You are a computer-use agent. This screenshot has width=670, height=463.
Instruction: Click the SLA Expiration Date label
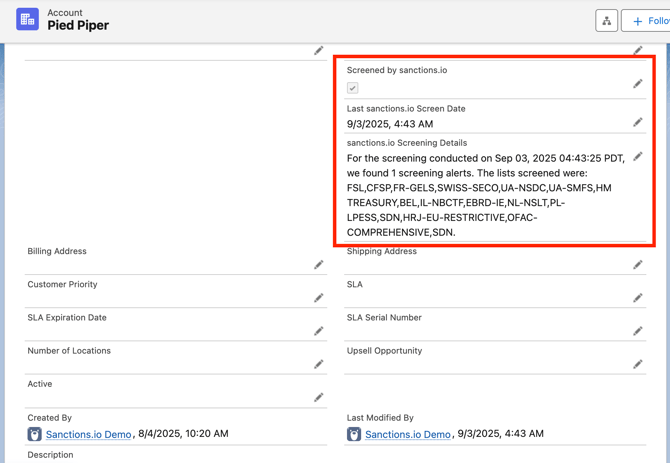click(x=67, y=317)
